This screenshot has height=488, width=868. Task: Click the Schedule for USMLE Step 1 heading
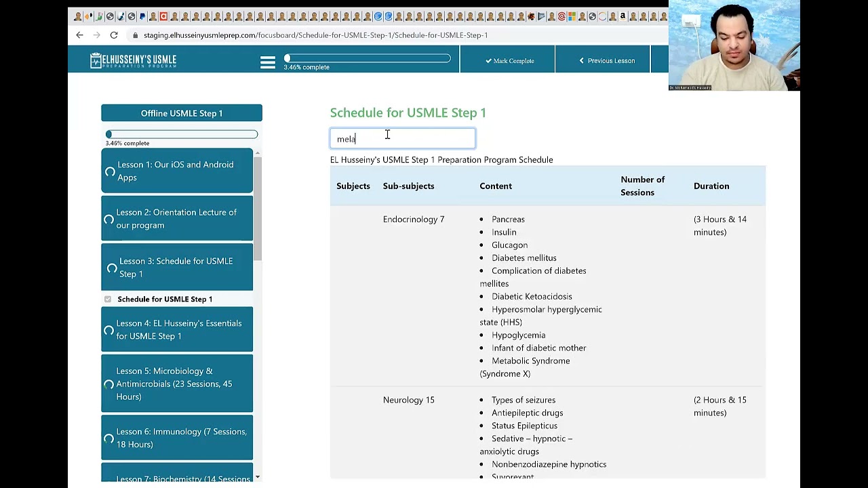(408, 113)
